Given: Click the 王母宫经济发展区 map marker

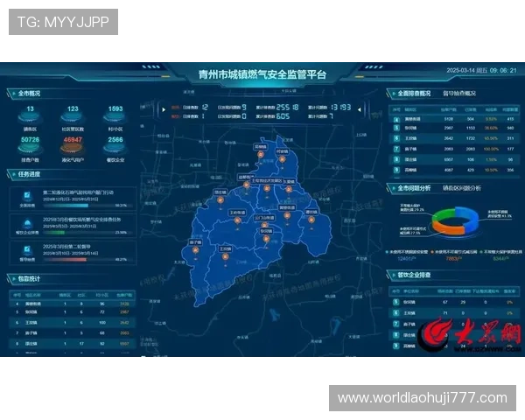Looking at the screenshot, I should 267,188.
